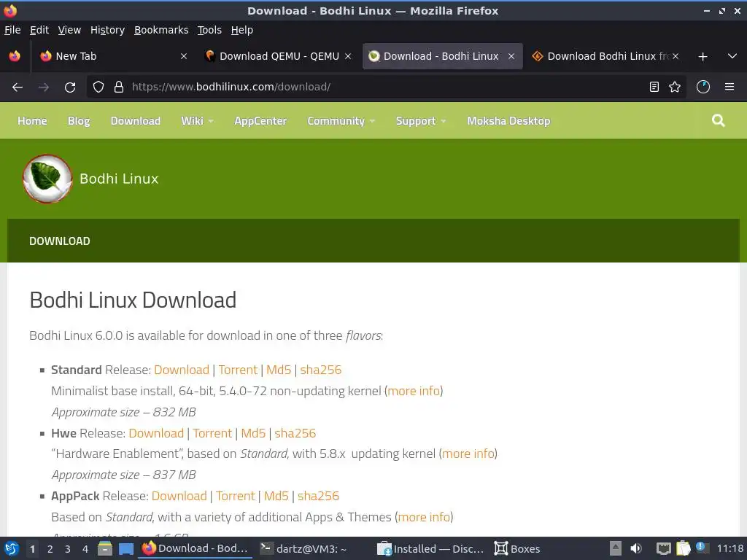Open the Edit menu

tap(39, 30)
